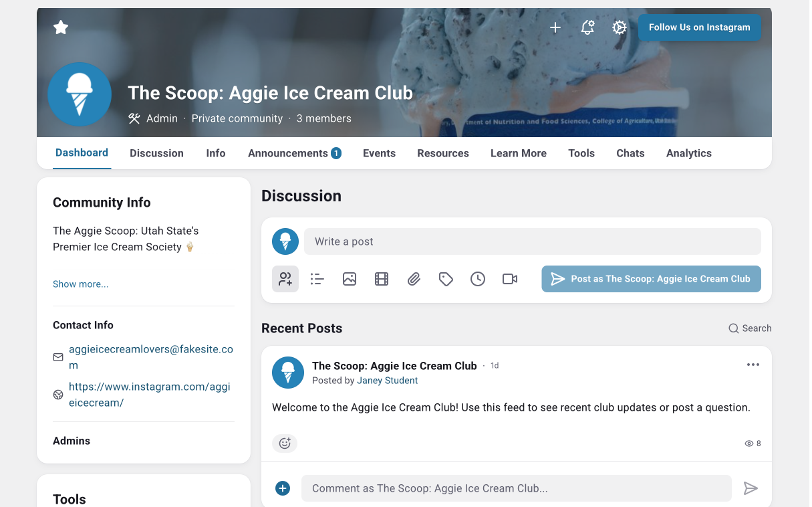812x507 pixels.
Task: Click the 'Admins' heading in sidebar
Action: (x=72, y=441)
